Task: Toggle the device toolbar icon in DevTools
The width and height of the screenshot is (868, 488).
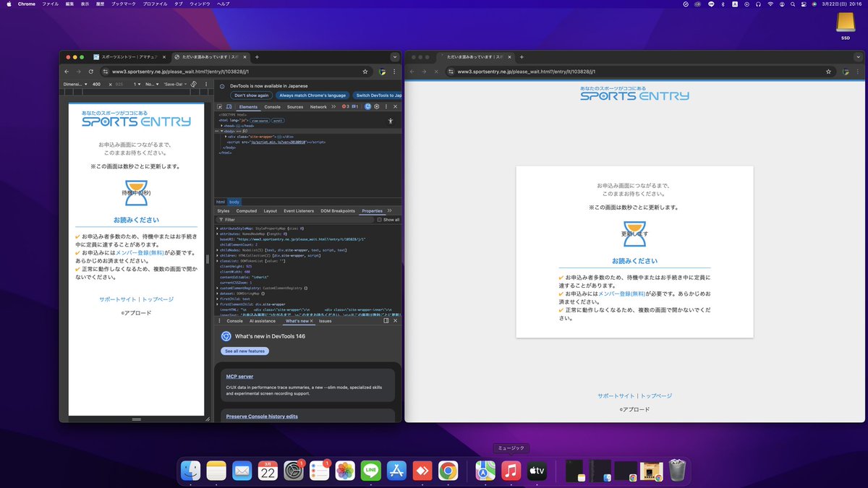Action: coord(229,107)
